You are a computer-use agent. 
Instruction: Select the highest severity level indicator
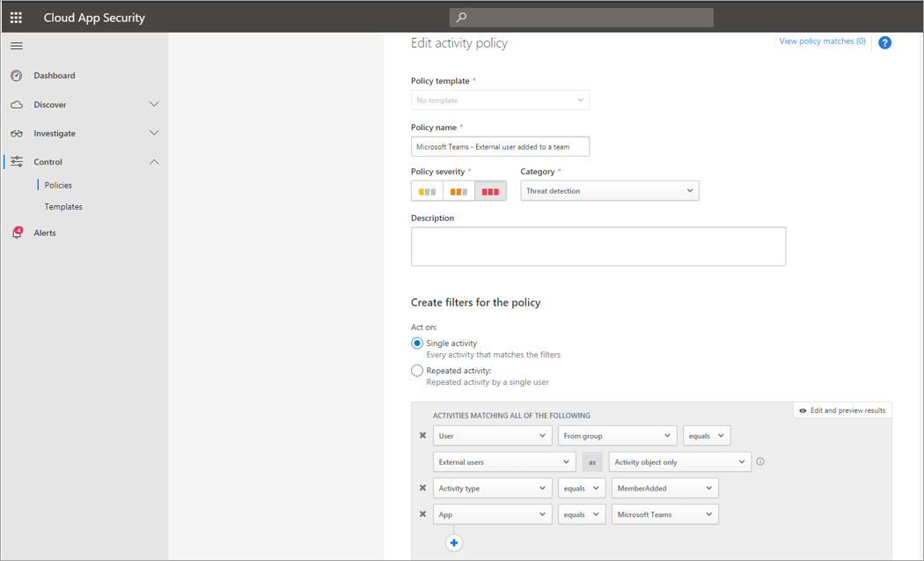491,190
